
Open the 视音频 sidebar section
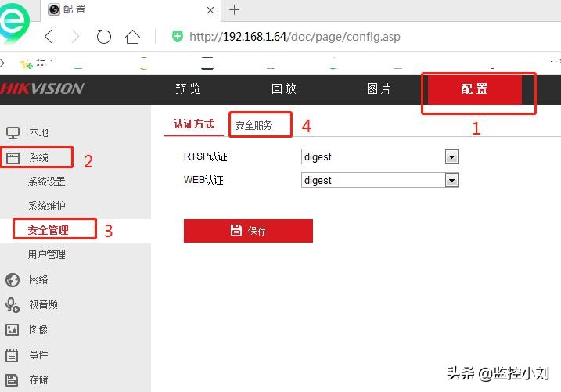pyautogui.click(x=43, y=304)
